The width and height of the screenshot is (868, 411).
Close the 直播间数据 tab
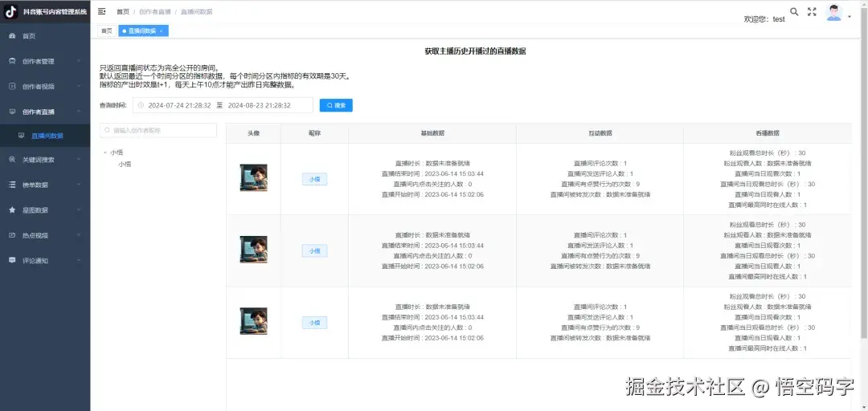pyautogui.click(x=161, y=31)
